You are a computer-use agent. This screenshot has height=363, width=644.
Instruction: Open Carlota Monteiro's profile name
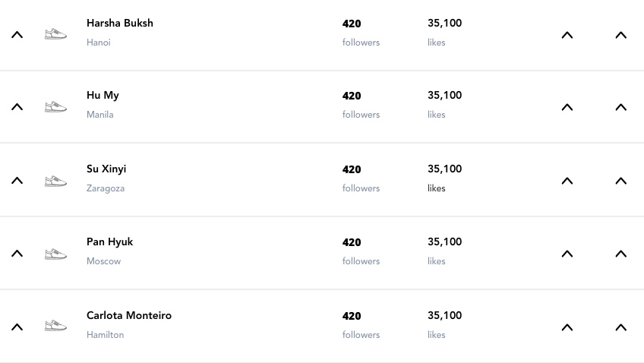[129, 316]
